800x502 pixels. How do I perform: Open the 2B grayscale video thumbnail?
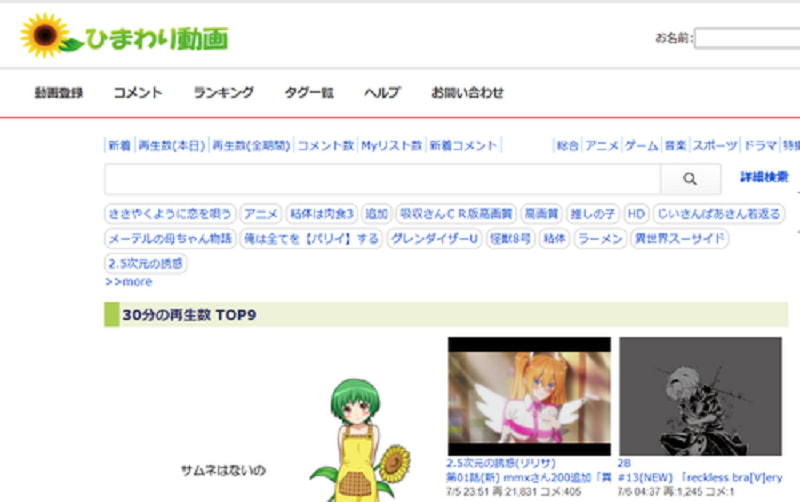pos(701,396)
